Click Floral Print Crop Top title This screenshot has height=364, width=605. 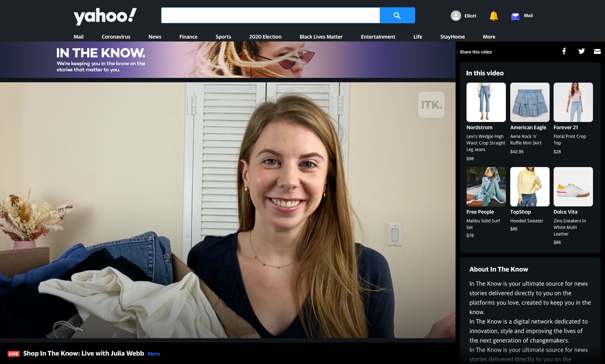coord(570,140)
